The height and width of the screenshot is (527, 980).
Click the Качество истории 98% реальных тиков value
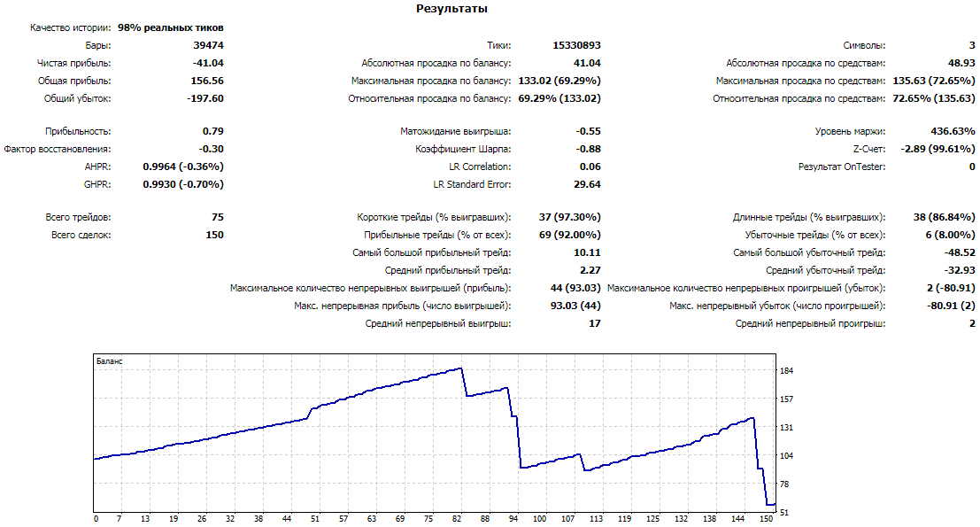pos(171,27)
